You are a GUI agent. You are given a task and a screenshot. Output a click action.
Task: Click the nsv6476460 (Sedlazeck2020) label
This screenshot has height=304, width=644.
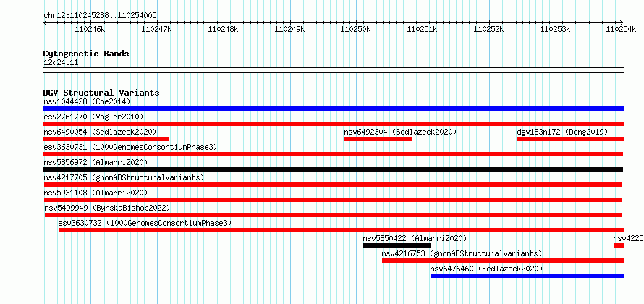487,269
